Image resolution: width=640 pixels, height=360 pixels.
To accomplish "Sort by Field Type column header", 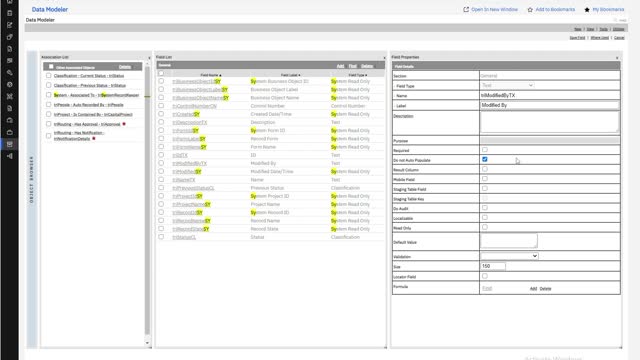I will click(358, 75).
